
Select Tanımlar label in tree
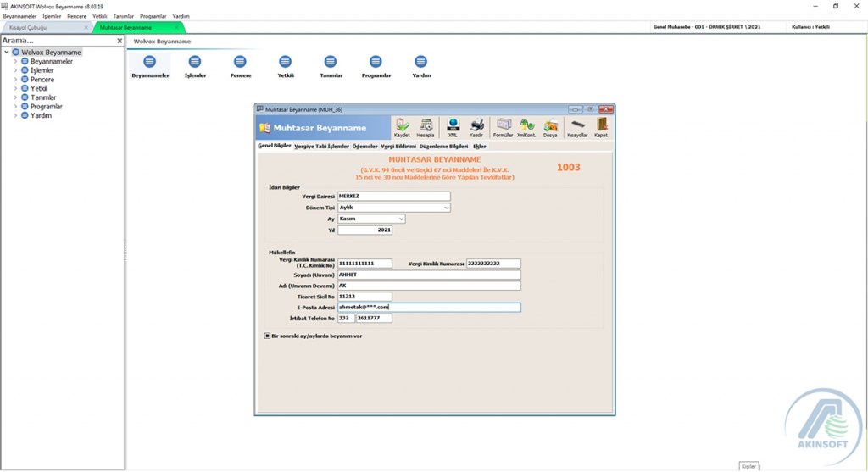point(43,97)
